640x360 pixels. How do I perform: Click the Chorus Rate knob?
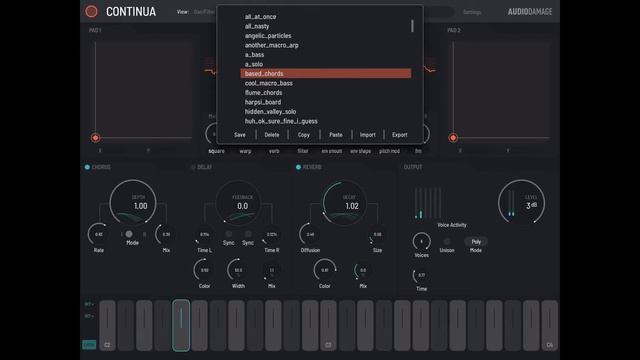tap(98, 234)
